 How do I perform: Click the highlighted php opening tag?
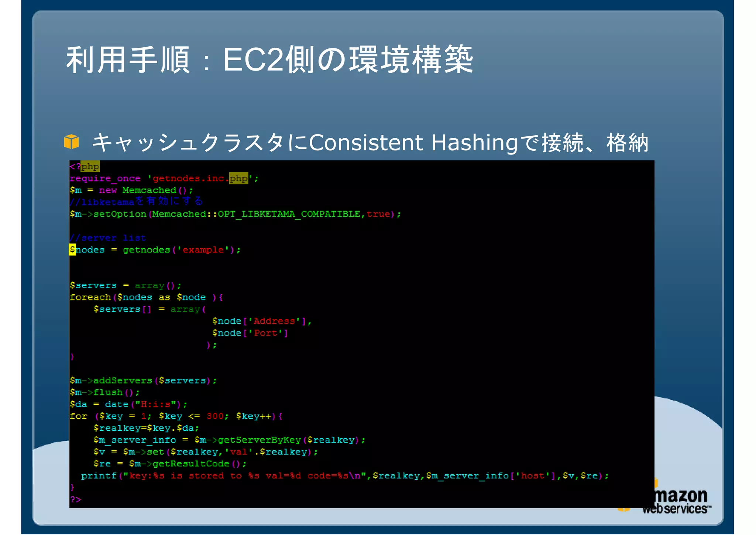point(90,167)
